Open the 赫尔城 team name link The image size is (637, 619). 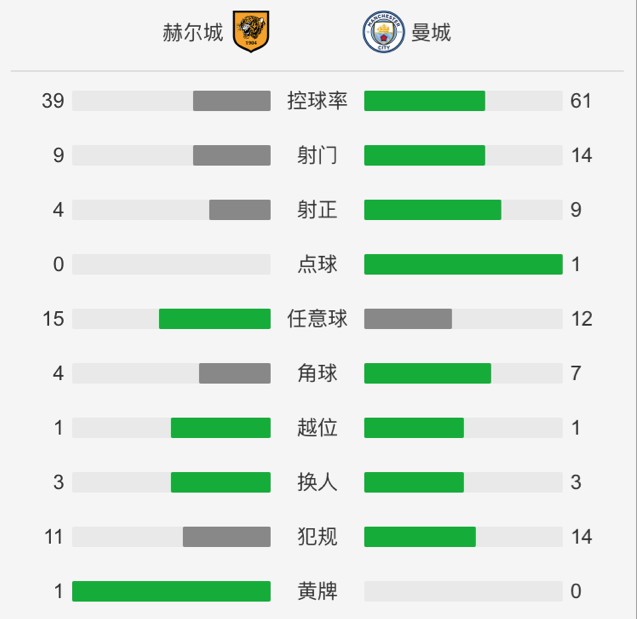click(x=193, y=32)
